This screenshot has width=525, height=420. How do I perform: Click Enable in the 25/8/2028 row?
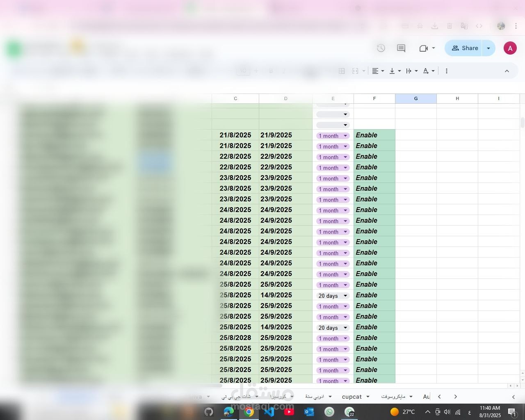(x=374, y=338)
